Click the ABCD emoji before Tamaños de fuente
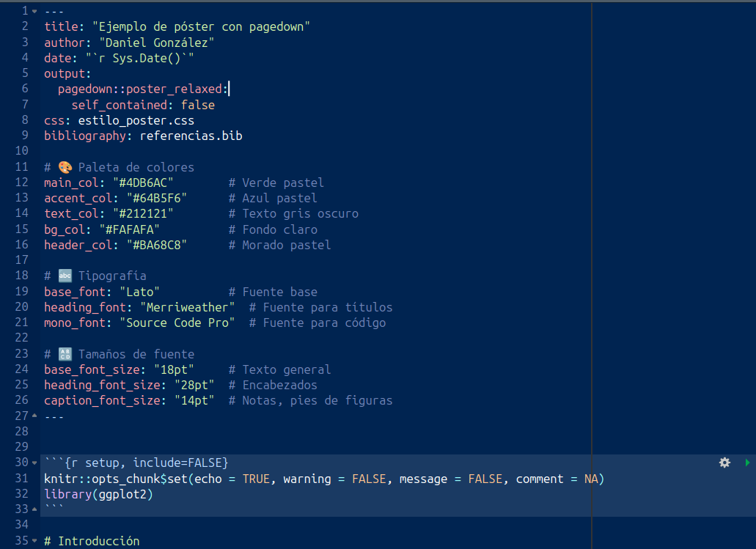 65,354
